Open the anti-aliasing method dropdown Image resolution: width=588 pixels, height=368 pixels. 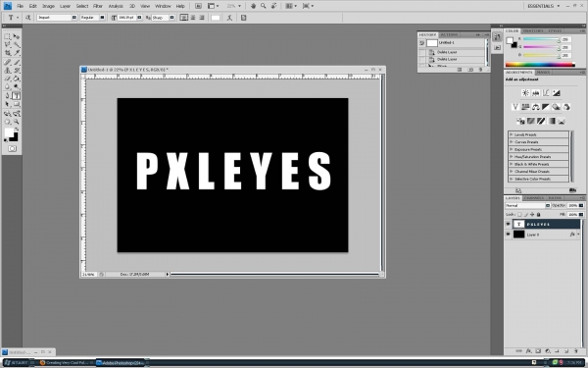pyautogui.click(x=171, y=18)
